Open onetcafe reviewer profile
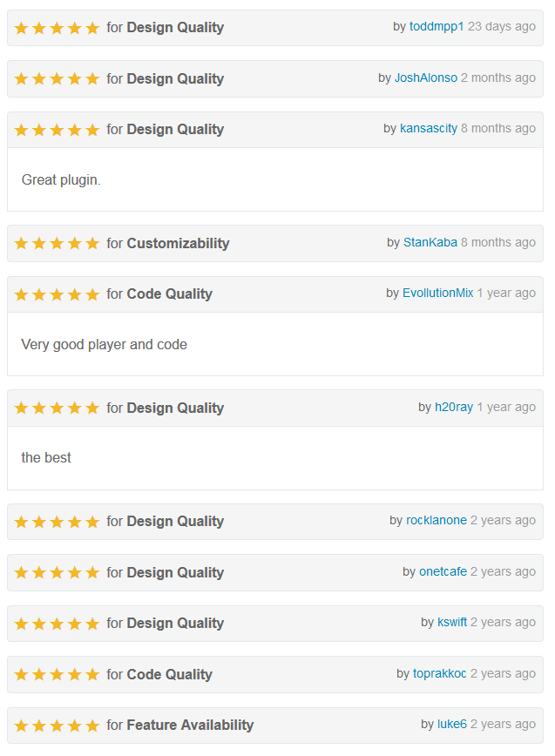The image size is (555, 756). (443, 571)
